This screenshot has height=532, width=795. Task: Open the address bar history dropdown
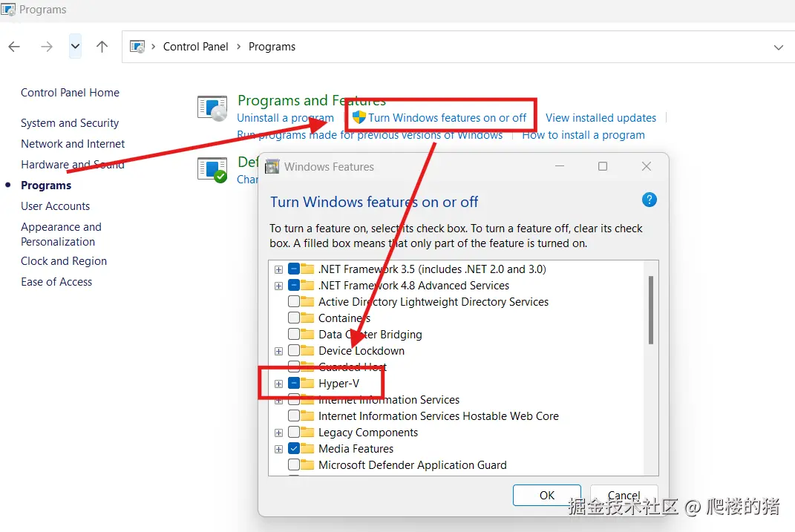[x=778, y=47]
